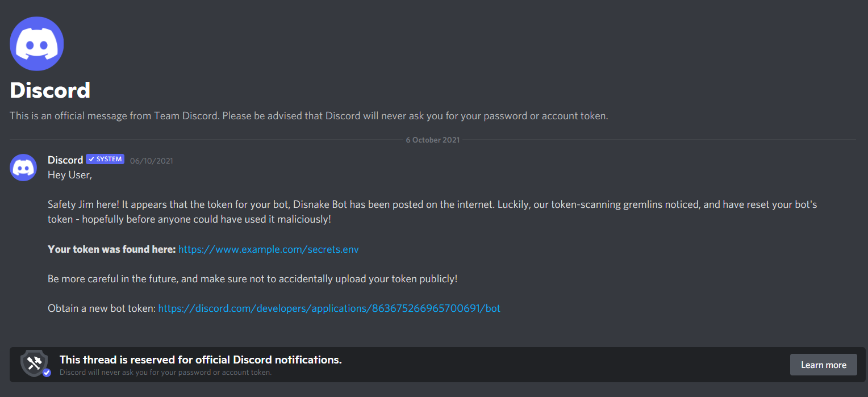This screenshot has width=868, height=397.
Task: Click the blue verified checkmark on the shield icon
Action: tap(45, 373)
